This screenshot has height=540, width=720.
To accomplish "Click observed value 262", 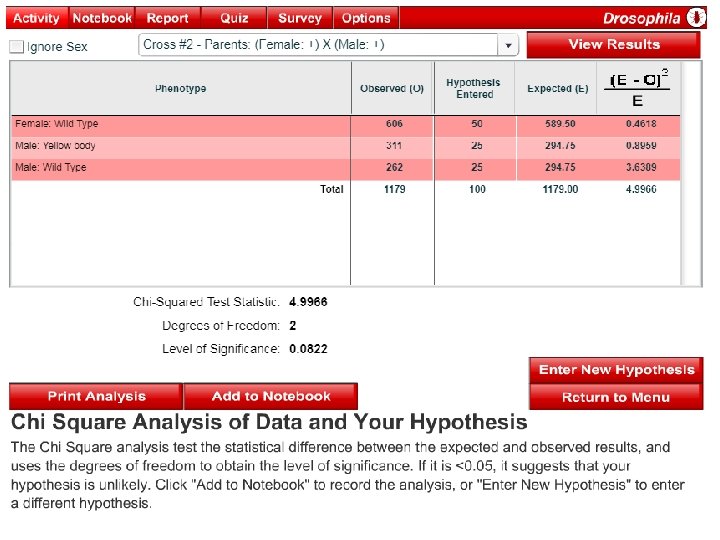I will tap(394, 168).
